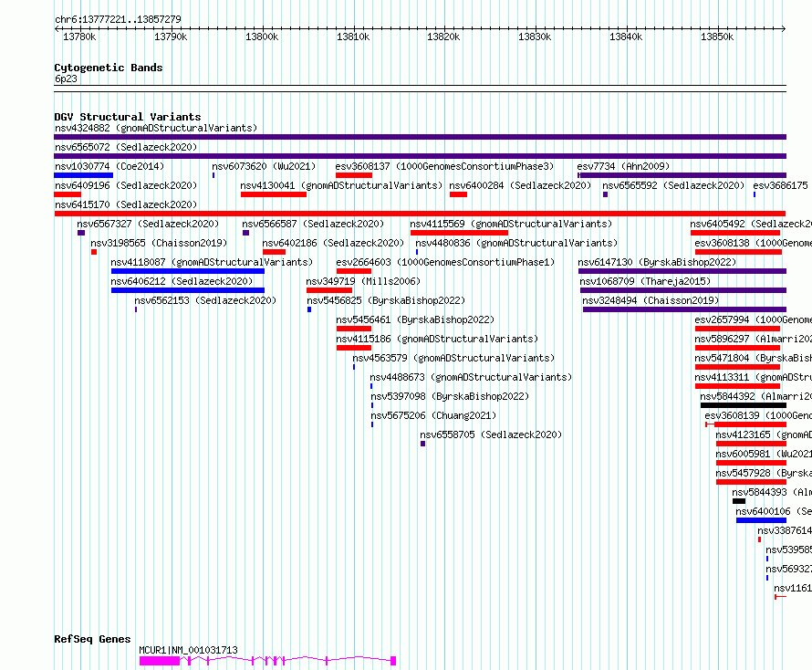The height and width of the screenshot is (670, 812).
Task: Click the 13850k ruler position label
Action: coord(717,37)
